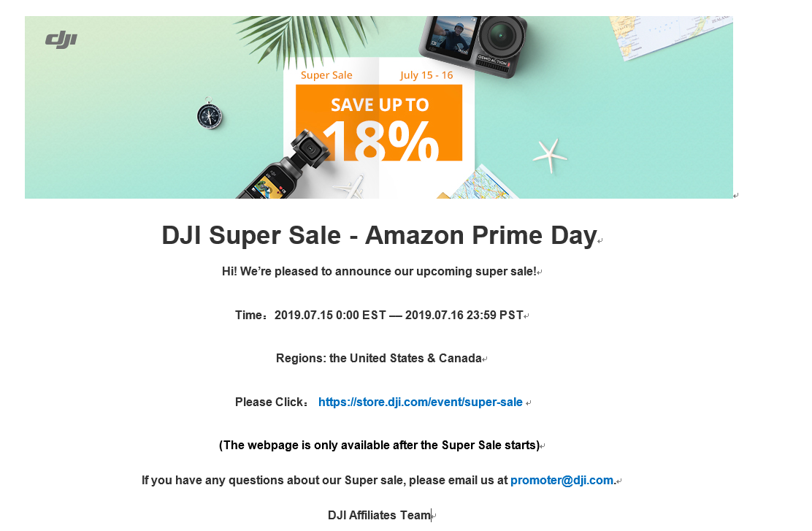Click the "July 15 - 16" date label
This screenshot has width=812, height=531.
[x=426, y=75]
